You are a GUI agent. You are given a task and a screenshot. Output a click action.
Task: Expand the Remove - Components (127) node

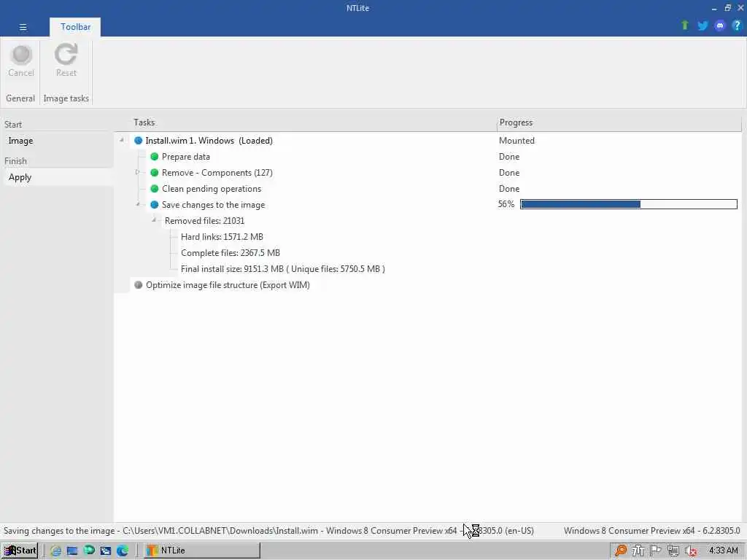click(137, 172)
